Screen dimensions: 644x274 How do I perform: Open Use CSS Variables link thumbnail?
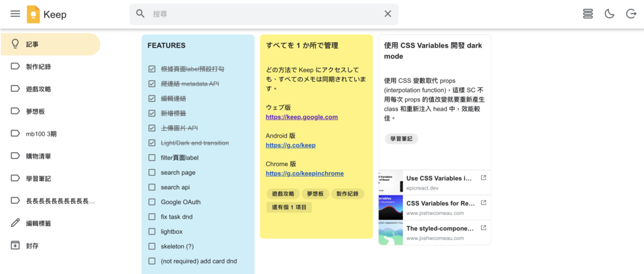pyautogui.click(x=391, y=182)
